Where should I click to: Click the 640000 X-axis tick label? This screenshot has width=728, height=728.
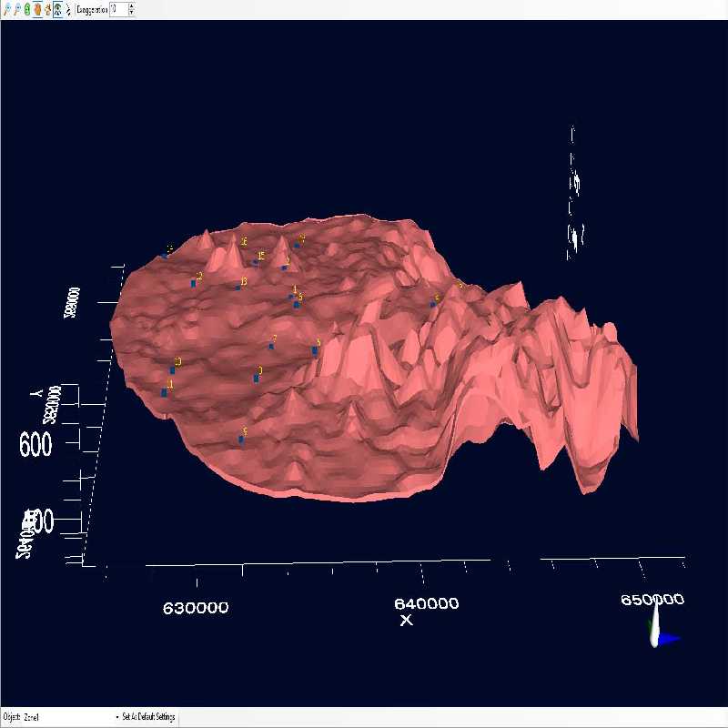click(428, 603)
